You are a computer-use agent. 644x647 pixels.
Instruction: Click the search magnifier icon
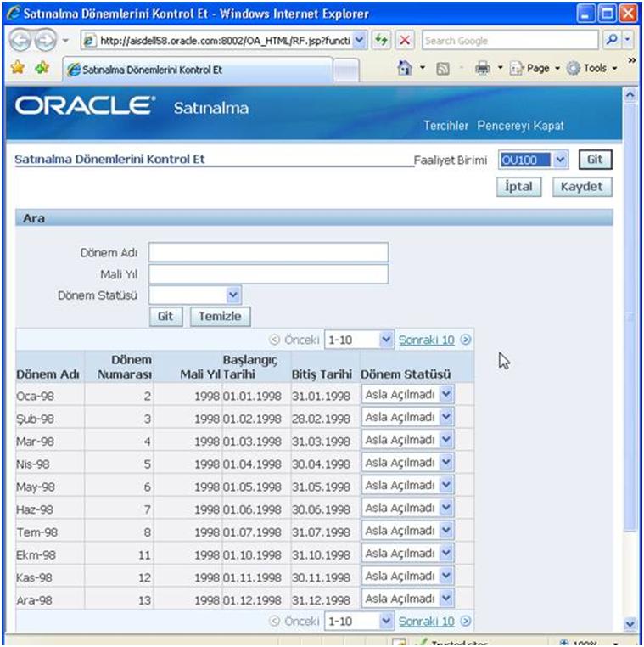(609, 41)
